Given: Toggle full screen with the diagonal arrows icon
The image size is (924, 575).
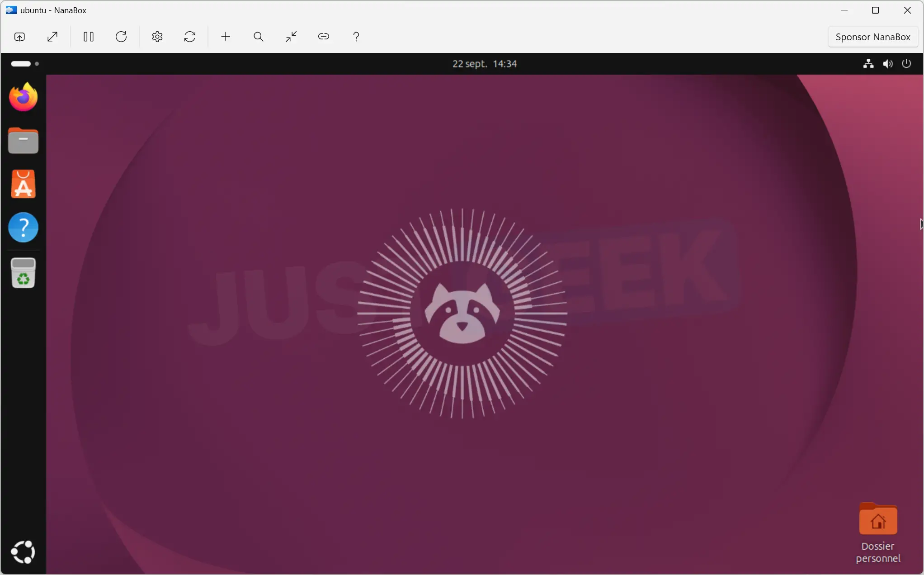Looking at the screenshot, I should [52, 37].
